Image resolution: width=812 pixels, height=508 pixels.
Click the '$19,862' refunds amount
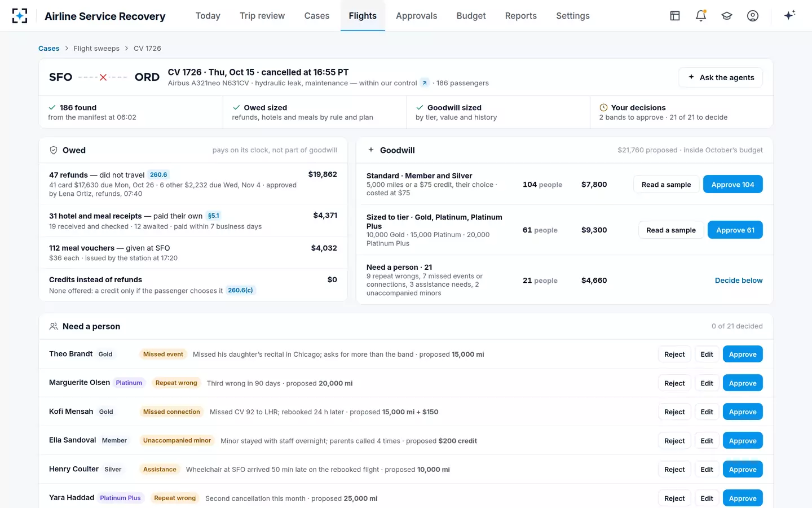[x=323, y=174]
